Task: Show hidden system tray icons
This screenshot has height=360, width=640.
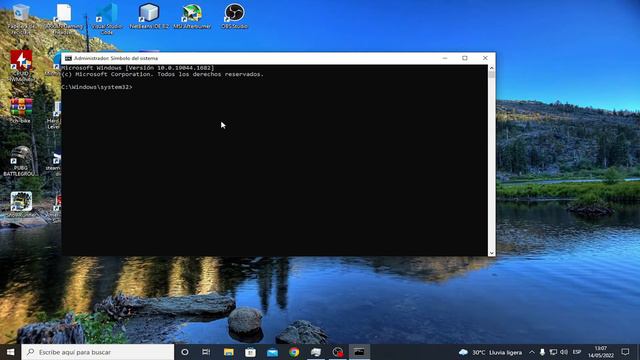Action: (x=532, y=352)
